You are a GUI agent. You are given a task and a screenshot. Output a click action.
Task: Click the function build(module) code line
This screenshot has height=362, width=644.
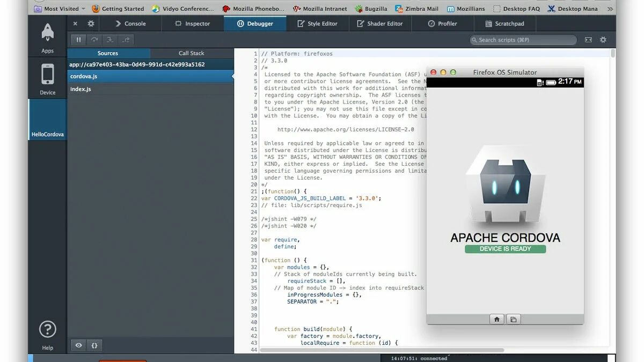pyautogui.click(x=313, y=329)
